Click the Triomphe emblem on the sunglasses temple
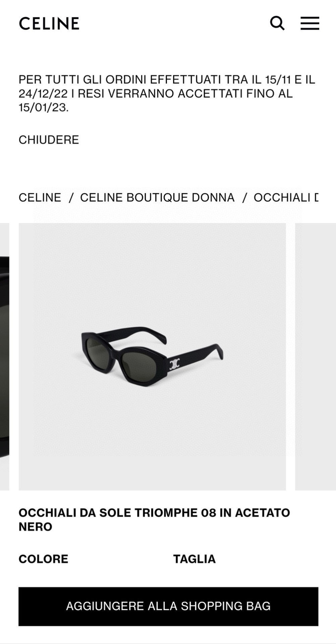 tap(174, 363)
